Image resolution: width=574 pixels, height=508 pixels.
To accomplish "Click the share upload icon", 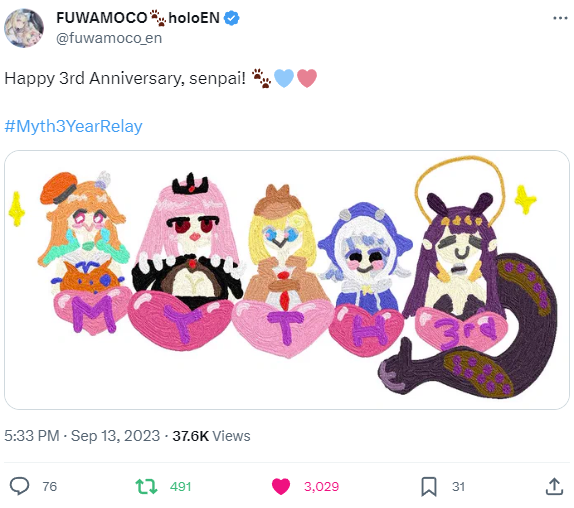I will [x=554, y=487].
